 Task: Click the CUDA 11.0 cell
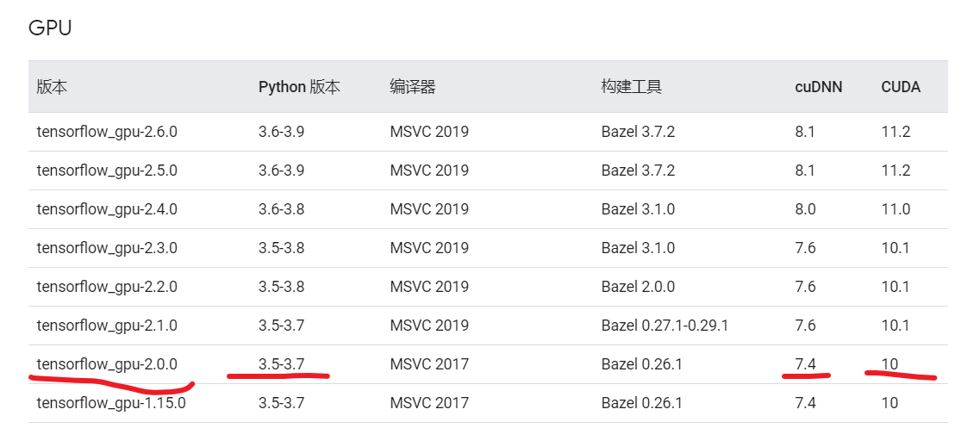pos(896,209)
